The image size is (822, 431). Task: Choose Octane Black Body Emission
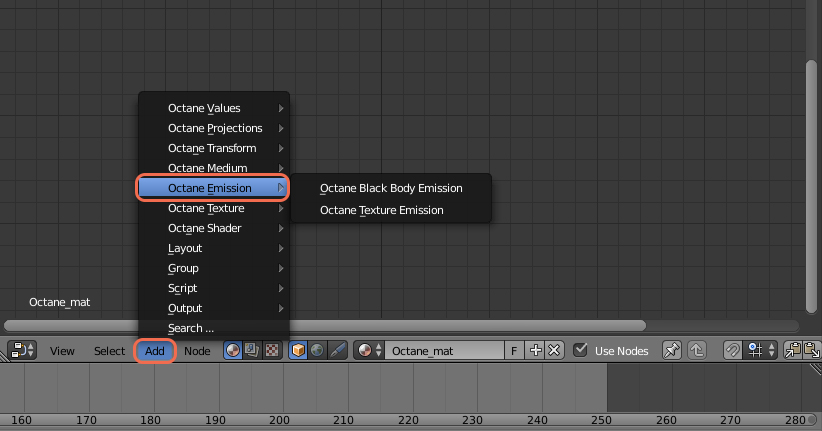click(391, 188)
